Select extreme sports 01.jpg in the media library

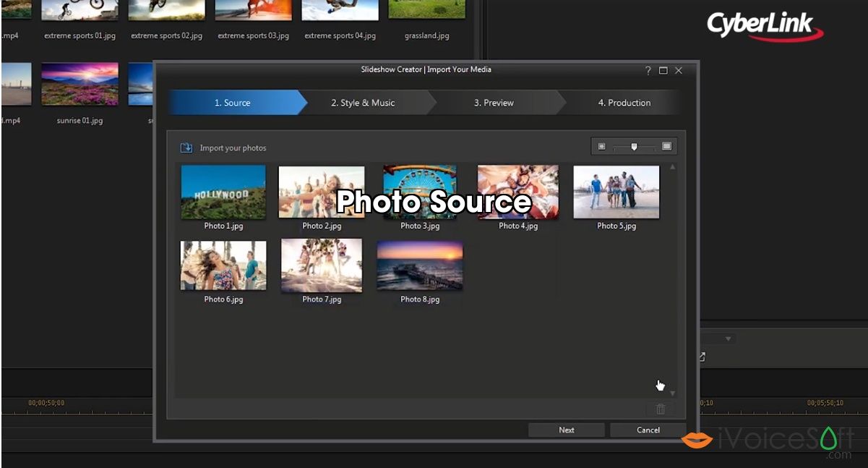click(80, 10)
